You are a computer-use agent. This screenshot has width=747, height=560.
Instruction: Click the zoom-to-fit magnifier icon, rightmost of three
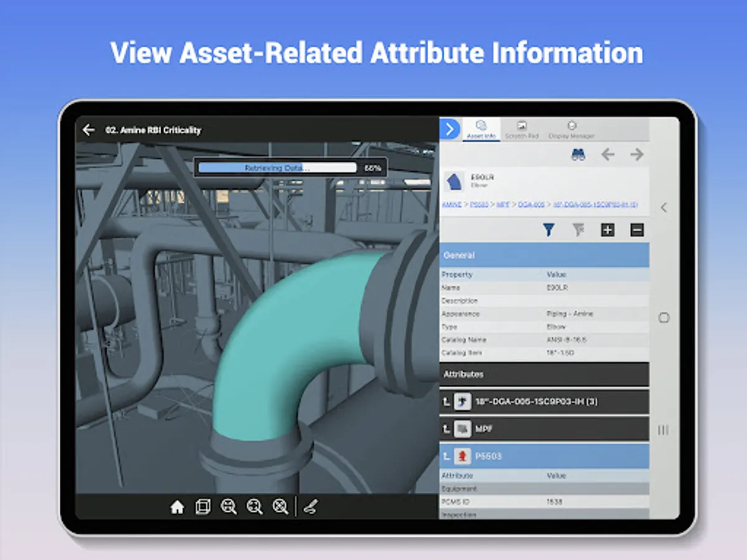[281, 508]
